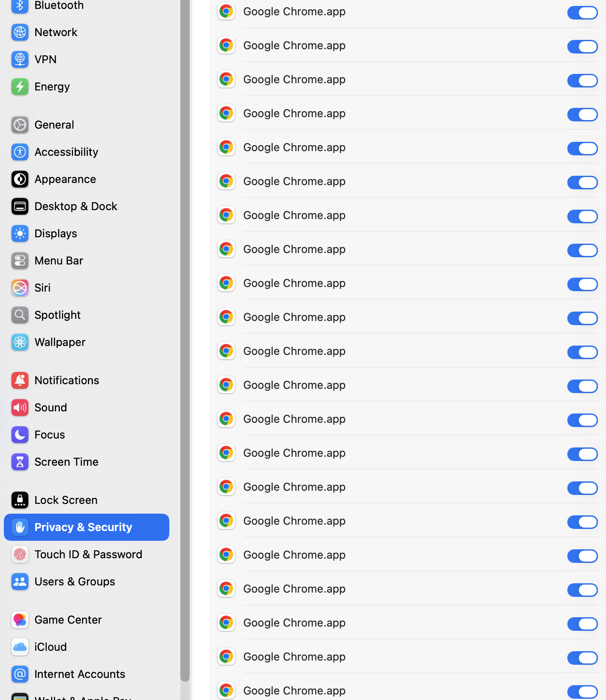Open the Siri icon

click(x=20, y=288)
